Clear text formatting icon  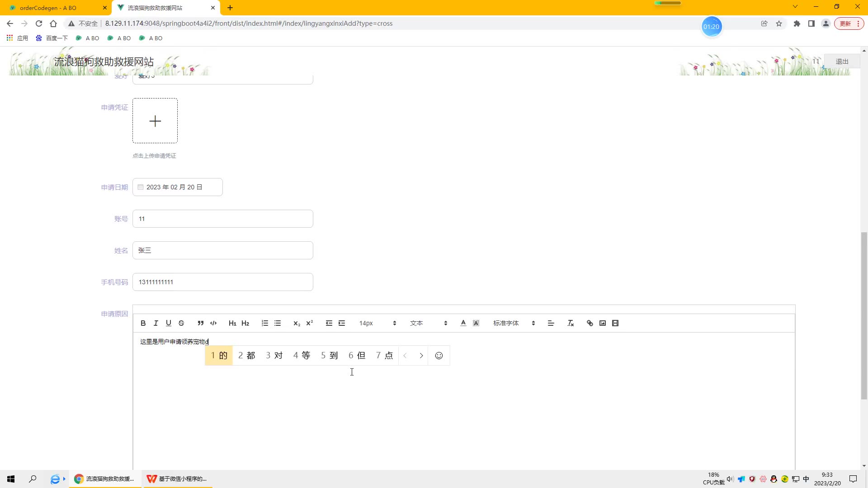[x=571, y=323]
